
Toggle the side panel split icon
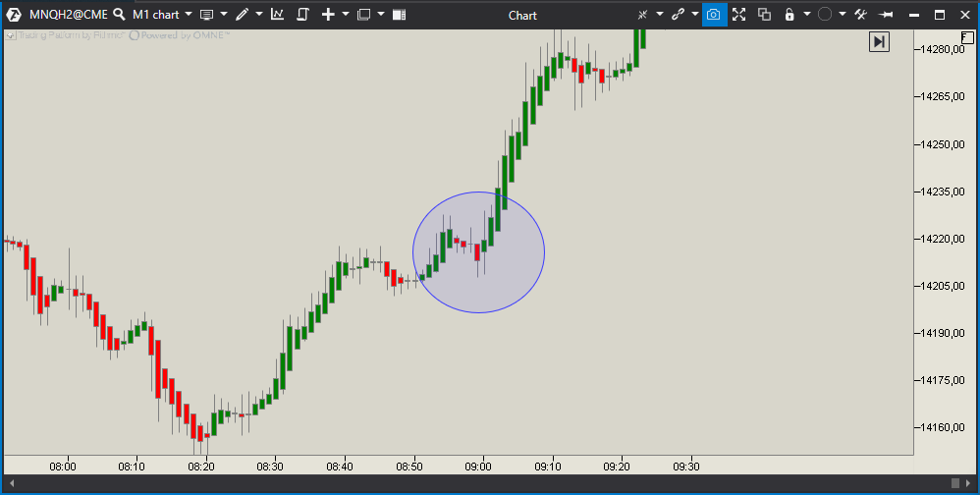400,15
